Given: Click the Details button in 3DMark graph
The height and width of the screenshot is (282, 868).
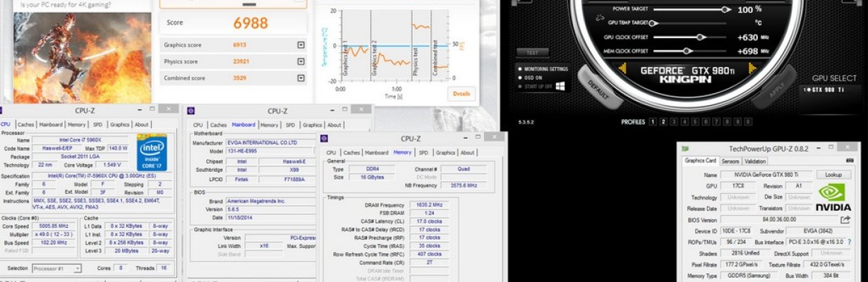Looking at the screenshot, I should tap(461, 93).
